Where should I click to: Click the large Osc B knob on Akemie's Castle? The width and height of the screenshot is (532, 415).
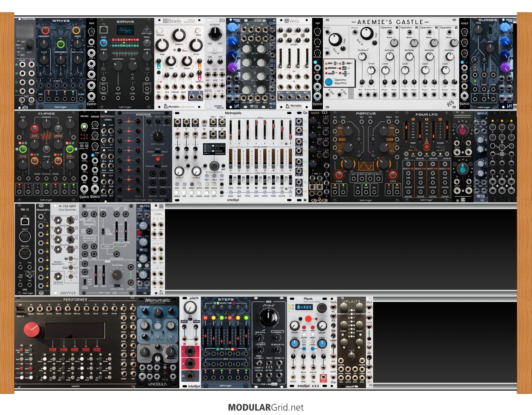tap(335, 39)
